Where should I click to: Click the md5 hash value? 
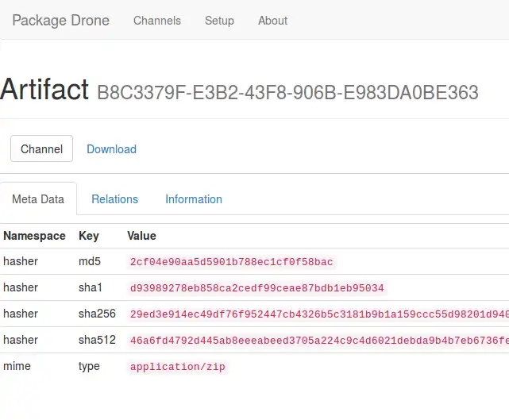point(232,262)
